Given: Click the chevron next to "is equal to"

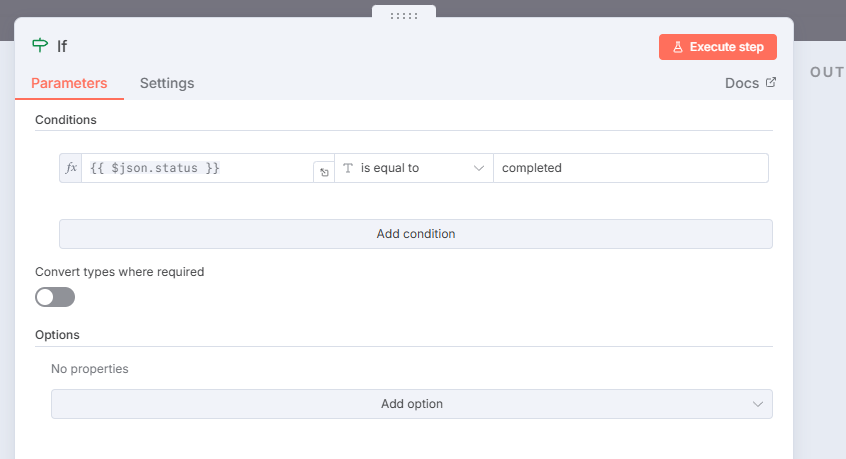Looking at the screenshot, I should pos(478,168).
